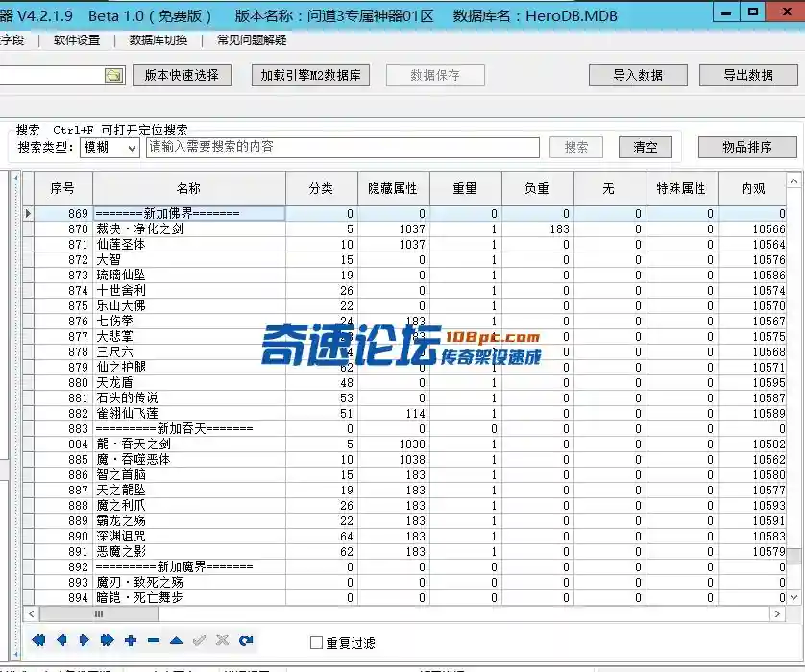Select row 暗铠·死亡舞步

tap(404, 598)
